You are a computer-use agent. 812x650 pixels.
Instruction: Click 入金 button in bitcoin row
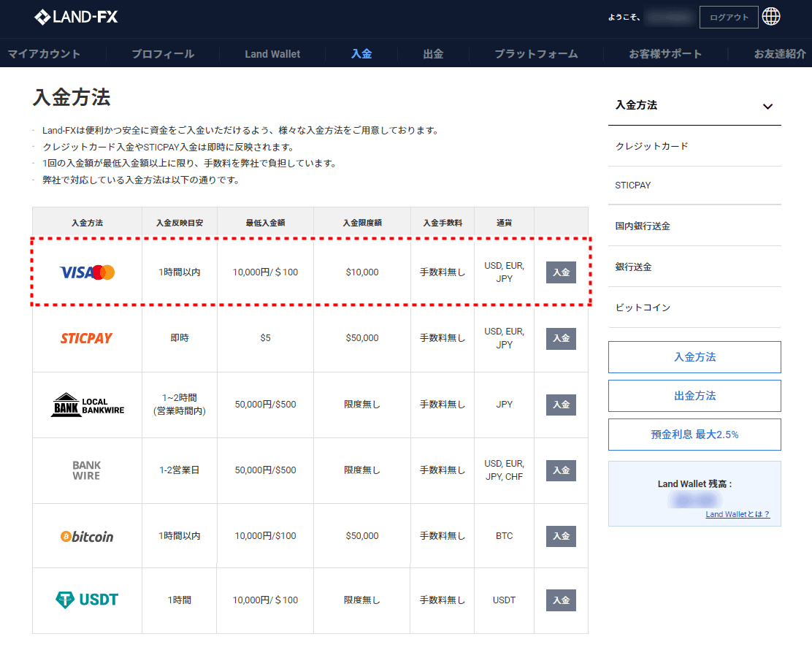click(561, 536)
